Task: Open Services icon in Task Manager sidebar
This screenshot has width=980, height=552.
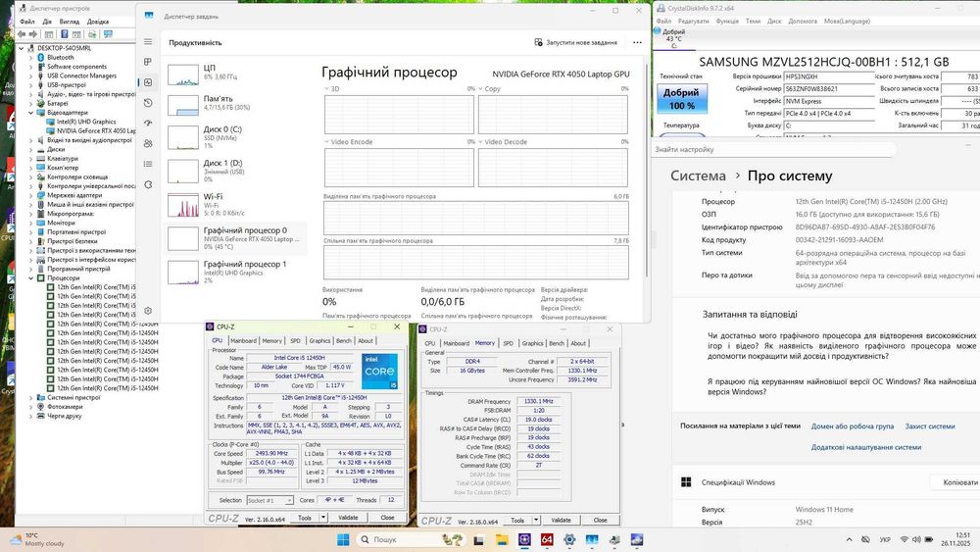Action: (x=148, y=184)
